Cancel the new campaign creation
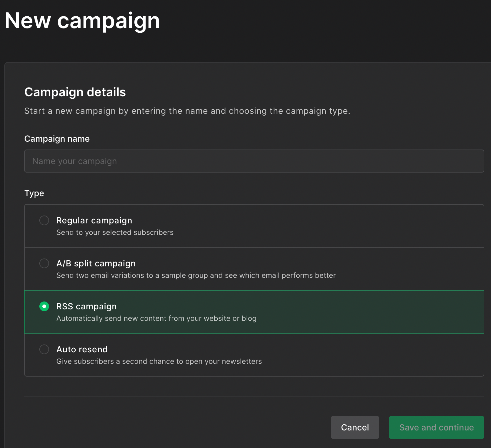The image size is (491, 448). (355, 427)
